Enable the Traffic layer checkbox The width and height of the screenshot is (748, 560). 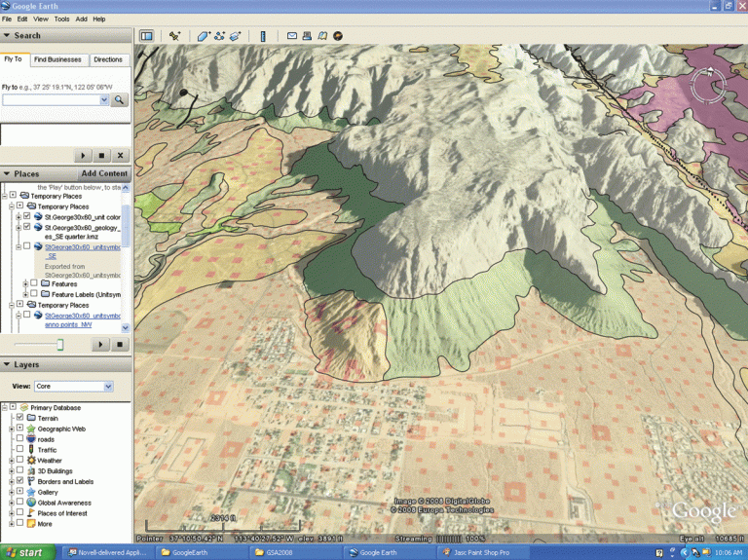tap(19, 449)
